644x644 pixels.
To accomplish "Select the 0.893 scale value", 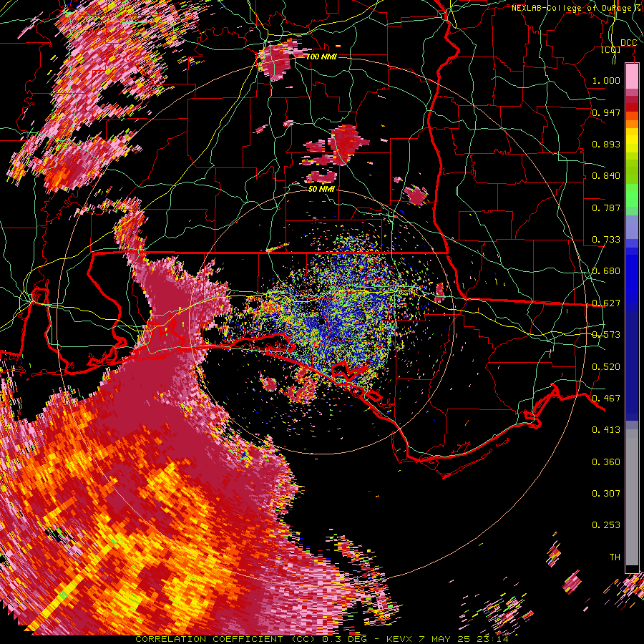I will 606,144.
